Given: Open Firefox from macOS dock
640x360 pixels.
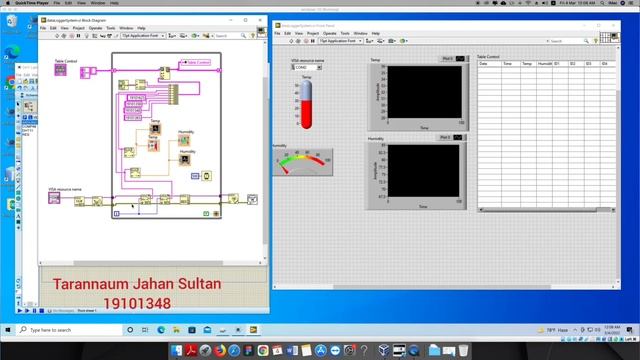Looking at the screenshot, I should point(220,351).
